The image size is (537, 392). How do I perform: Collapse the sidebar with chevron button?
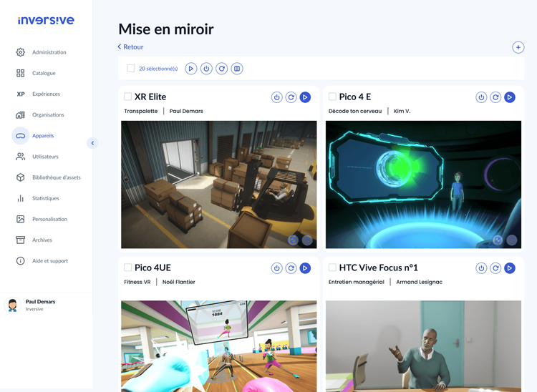(x=92, y=143)
